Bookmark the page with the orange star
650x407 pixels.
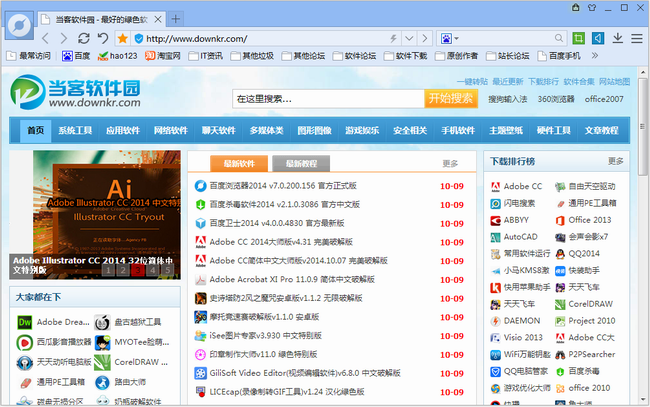coord(123,38)
